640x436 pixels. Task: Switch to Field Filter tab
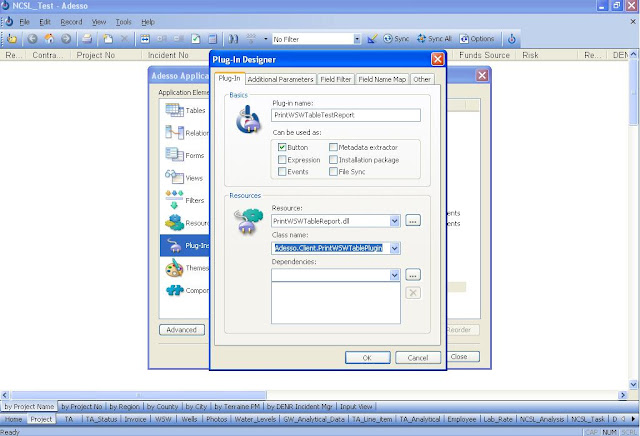tap(336, 79)
